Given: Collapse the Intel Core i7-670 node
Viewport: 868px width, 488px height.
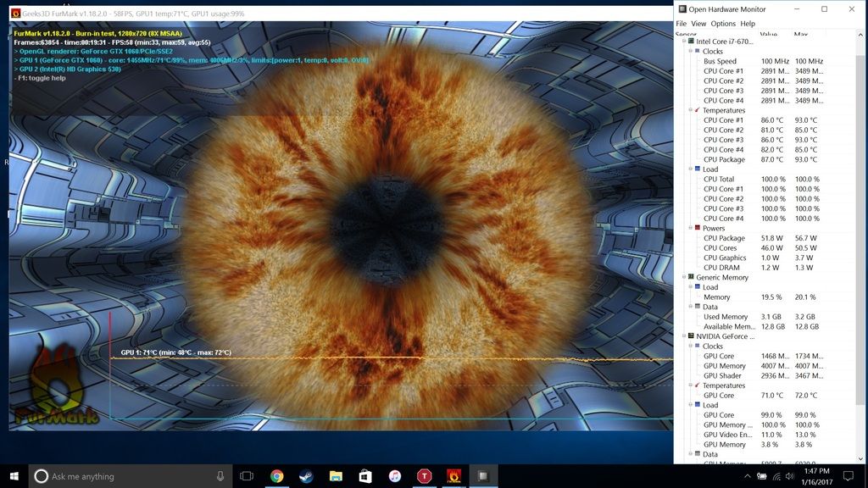Looking at the screenshot, I should tap(684, 41).
